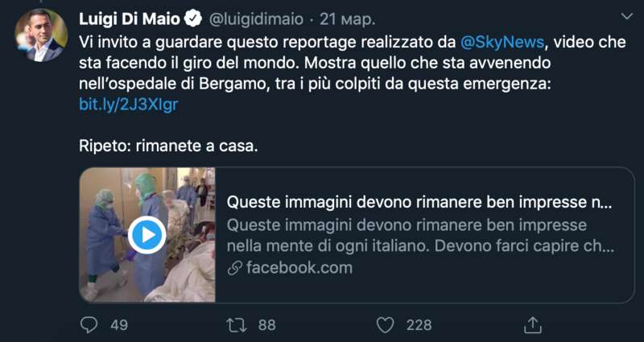Image resolution: width=644 pixels, height=342 pixels.
Task: Click the retweet arrows icon
Action: pos(236,324)
